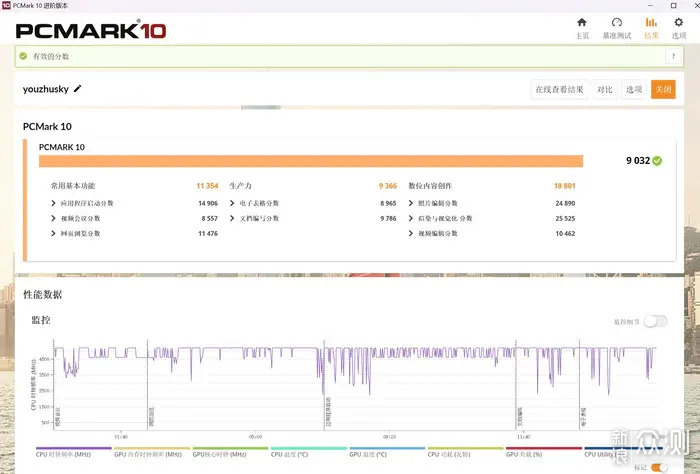Image resolution: width=700 pixels, height=474 pixels.
Task: Select CPU 温度 (°C) legend item
Action: coord(308,452)
